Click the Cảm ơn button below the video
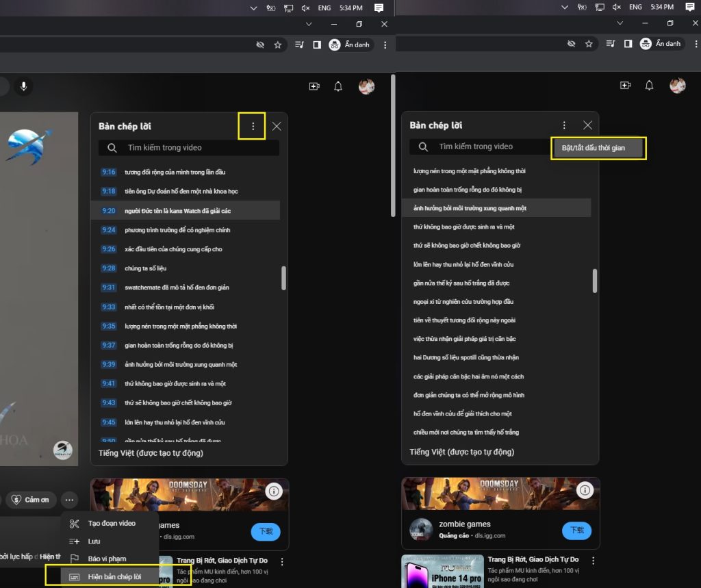The width and height of the screenshot is (701, 588). pyautogui.click(x=30, y=500)
